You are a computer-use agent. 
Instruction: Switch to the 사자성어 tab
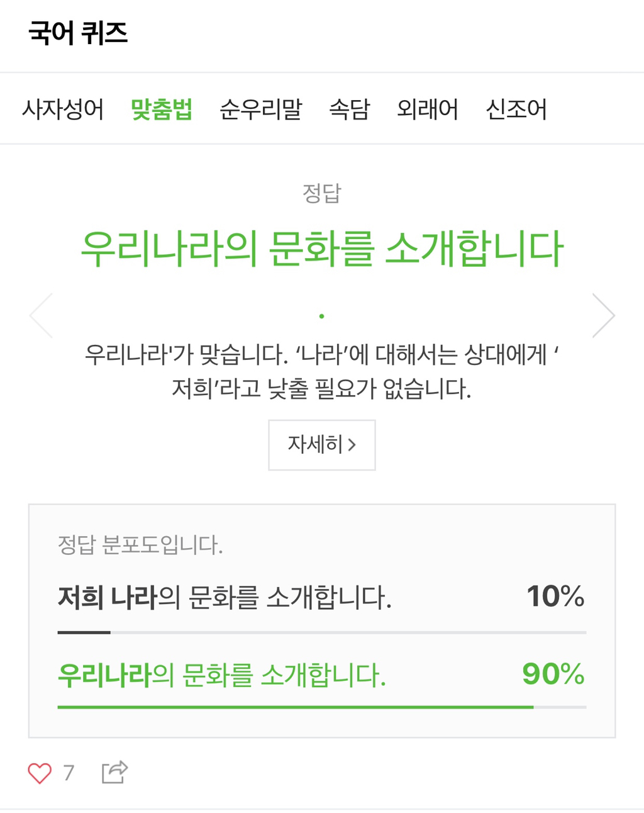pos(66,109)
